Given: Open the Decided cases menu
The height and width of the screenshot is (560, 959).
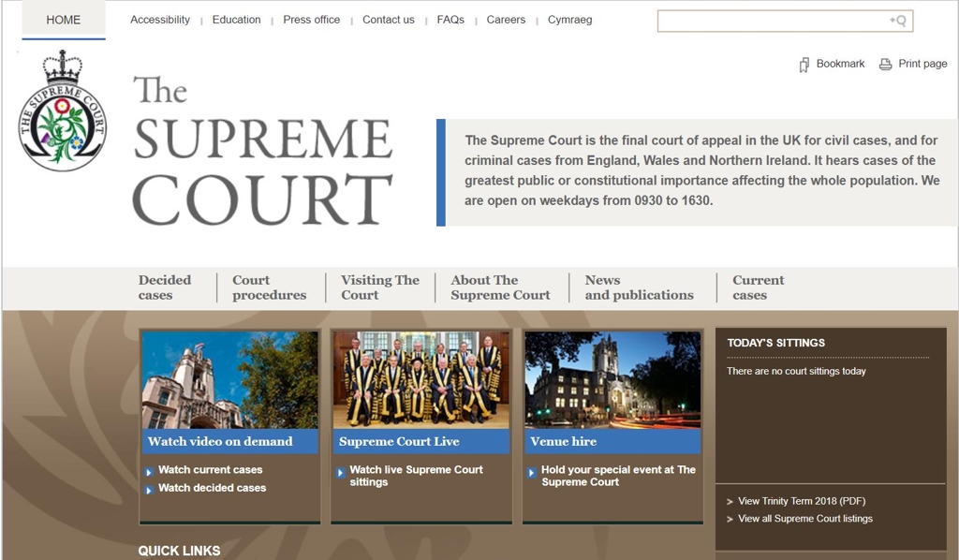Looking at the screenshot, I should (165, 287).
